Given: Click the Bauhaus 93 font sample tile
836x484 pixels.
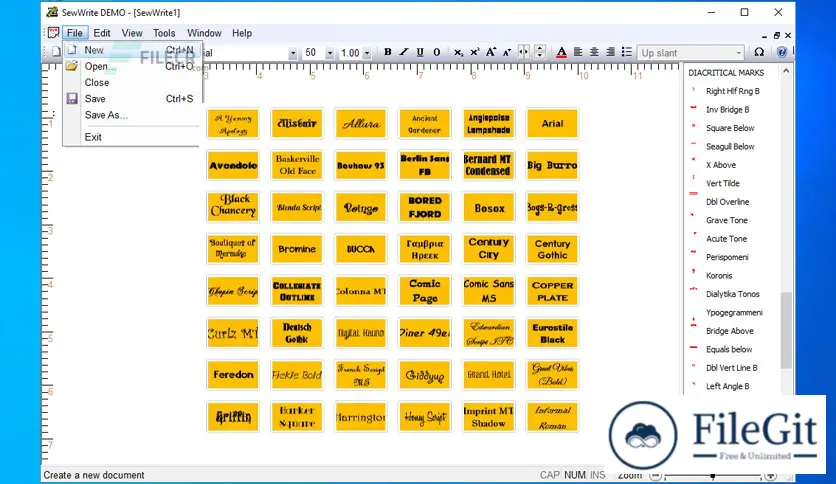Looking at the screenshot, I should 360,165.
